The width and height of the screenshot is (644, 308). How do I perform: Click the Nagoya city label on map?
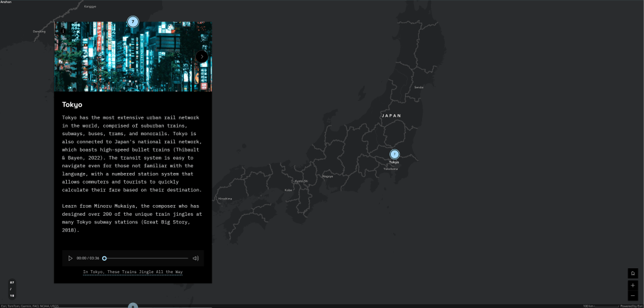coord(327,176)
